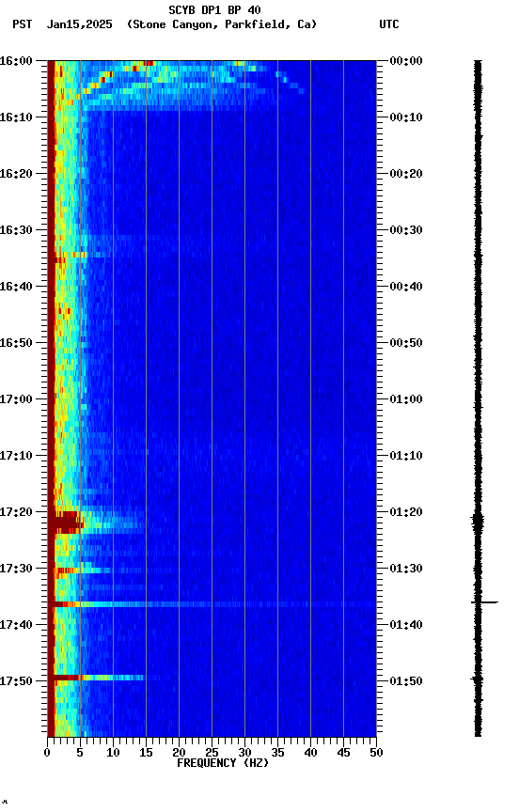This screenshot has height=812, width=519.
Task: Click the '0' frequency axis label
Action: click(x=47, y=753)
